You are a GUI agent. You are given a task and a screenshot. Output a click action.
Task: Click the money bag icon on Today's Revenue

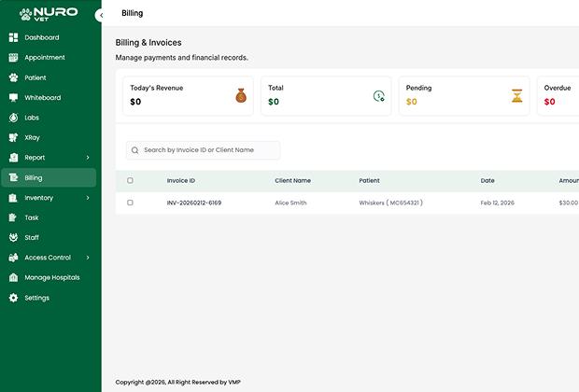(x=241, y=95)
